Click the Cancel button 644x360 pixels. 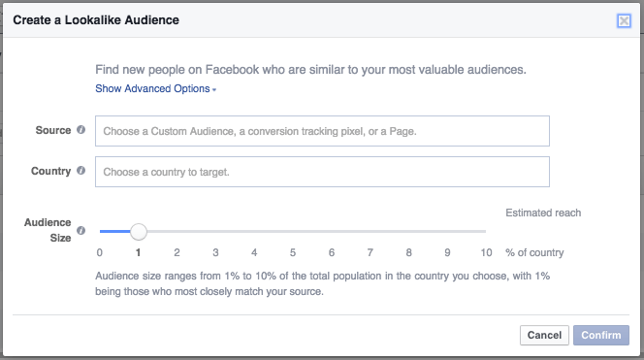545,336
